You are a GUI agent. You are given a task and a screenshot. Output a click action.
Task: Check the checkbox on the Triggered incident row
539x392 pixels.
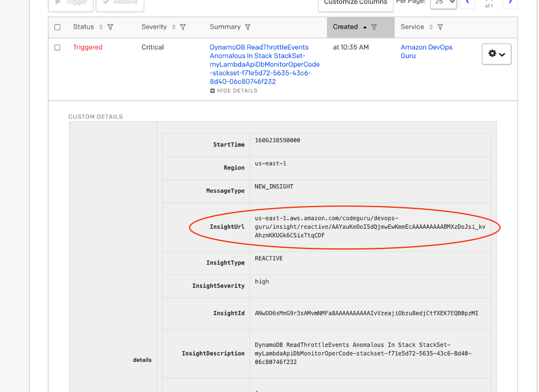pos(57,47)
